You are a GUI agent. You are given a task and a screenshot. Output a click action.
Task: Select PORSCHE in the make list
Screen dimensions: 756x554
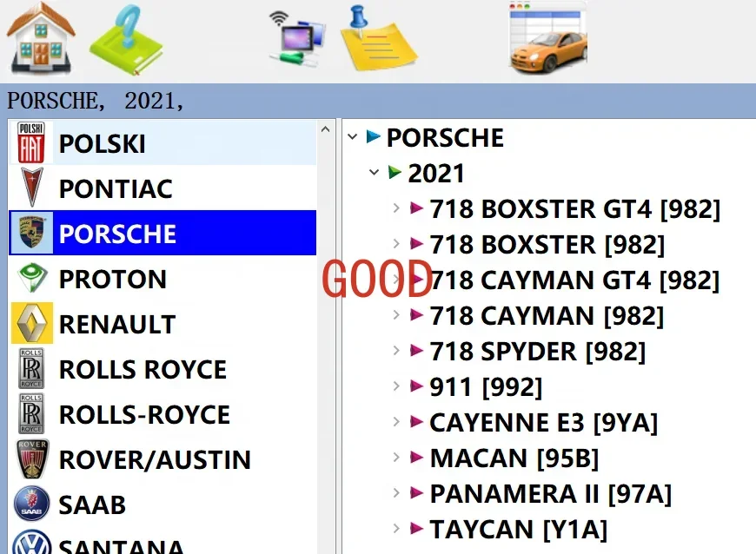pyautogui.click(x=162, y=233)
